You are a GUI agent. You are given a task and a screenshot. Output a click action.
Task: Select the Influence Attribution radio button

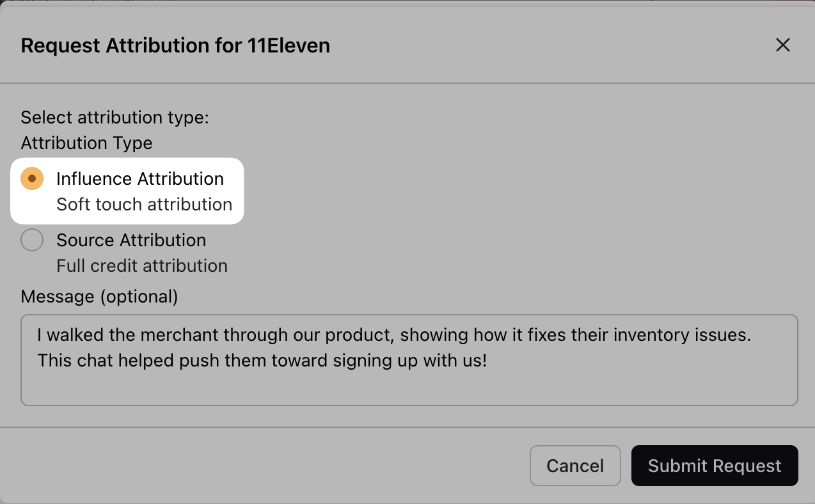31,178
